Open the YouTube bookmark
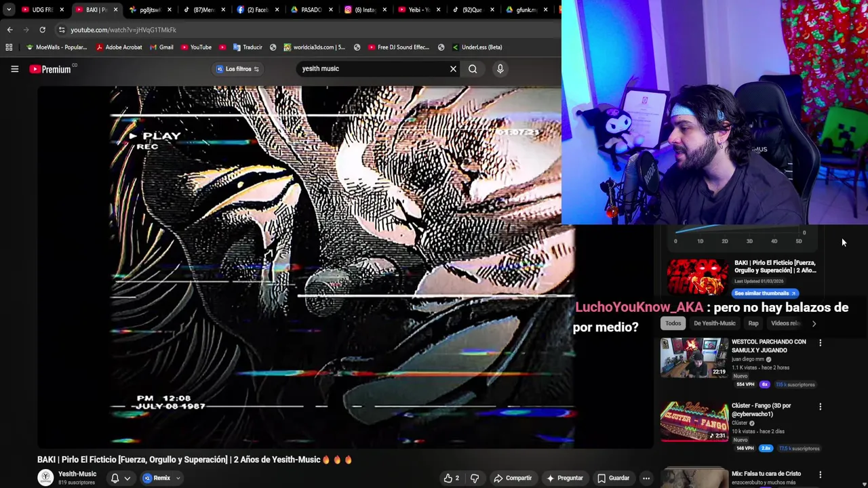Image resolution: width=868 pixels, height=488 pixels. 196,47
